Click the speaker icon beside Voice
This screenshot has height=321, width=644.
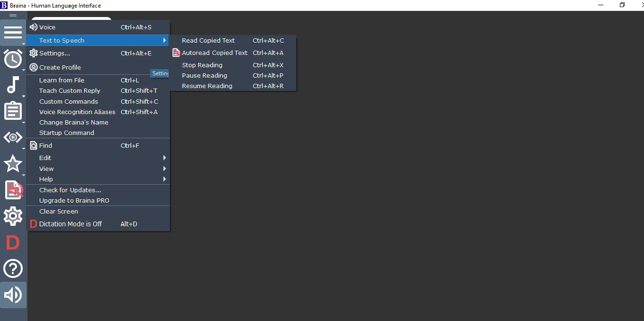[34, 27]
